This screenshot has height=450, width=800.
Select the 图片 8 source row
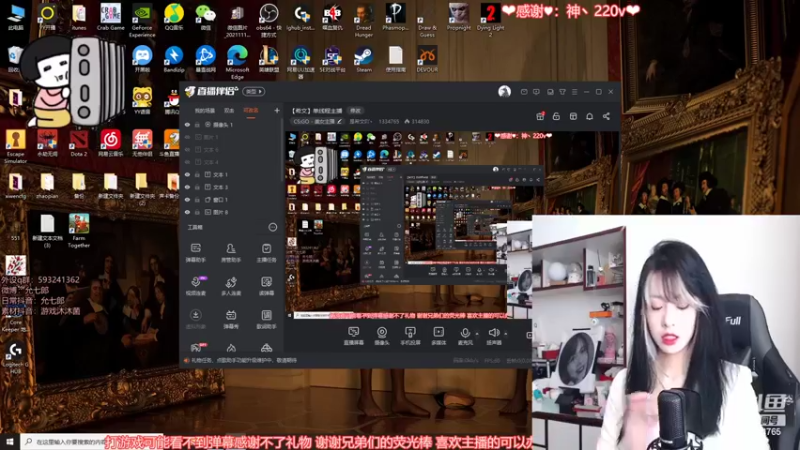231,212
